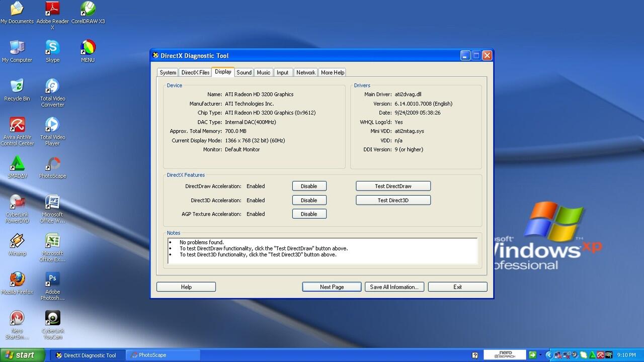Open CorelDRAW X3 desktop shortcut
Viewport: 644px width, 362px height.
click(88, 13)
